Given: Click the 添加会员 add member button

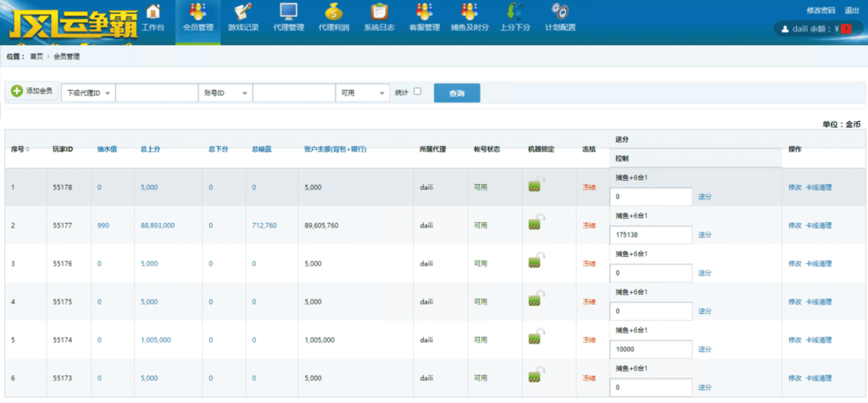Looking at the screenshot, I should coord(32,91).
